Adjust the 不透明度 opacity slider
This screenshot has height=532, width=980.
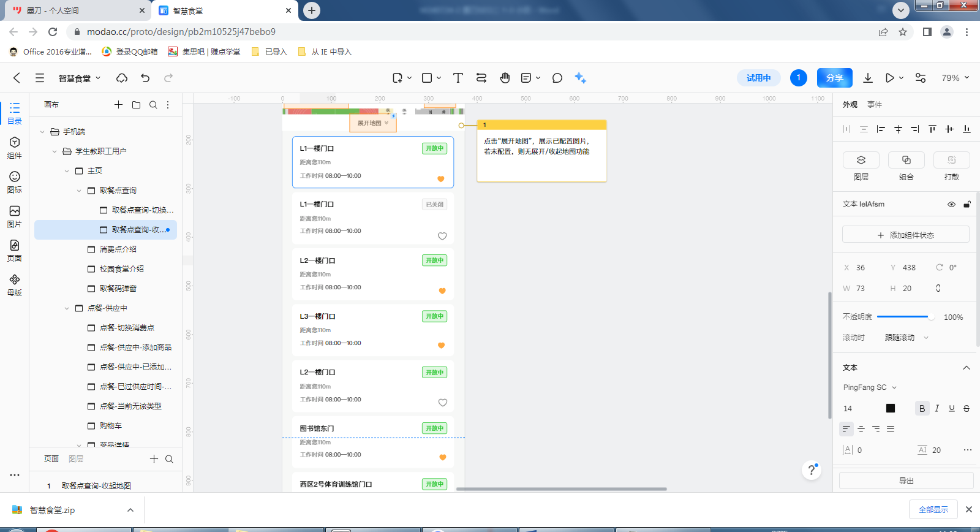(x=906, y=317)
